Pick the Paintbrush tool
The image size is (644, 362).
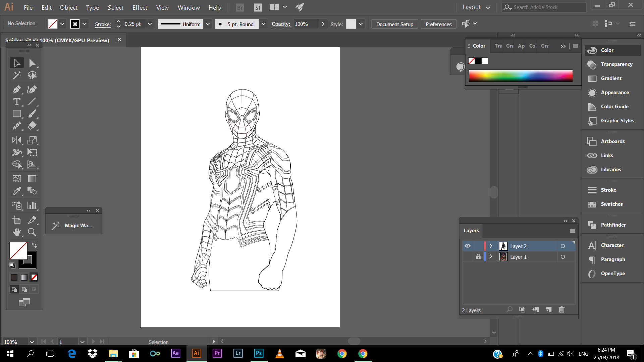pyautogui.click(x=32, y=114)
